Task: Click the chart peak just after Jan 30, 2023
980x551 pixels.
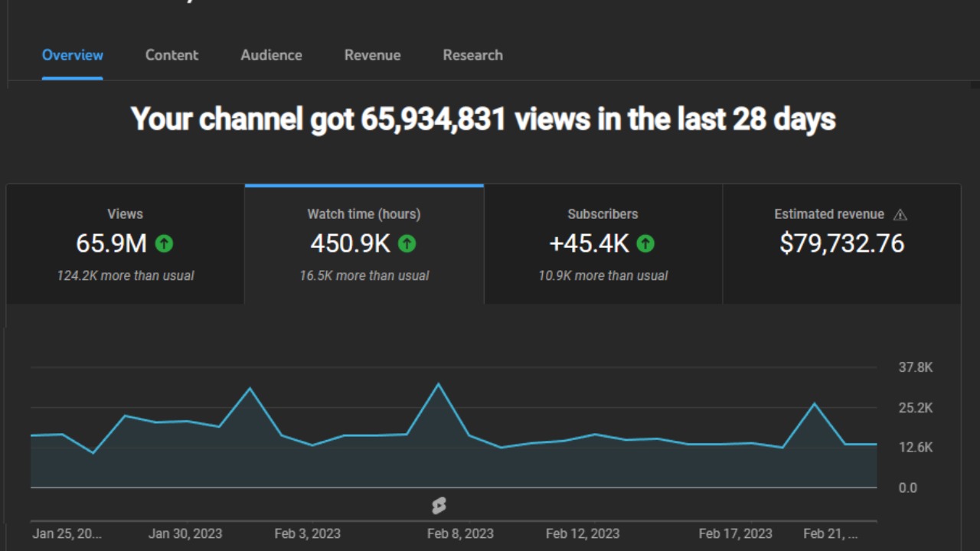Action: [x=250, y=389]
